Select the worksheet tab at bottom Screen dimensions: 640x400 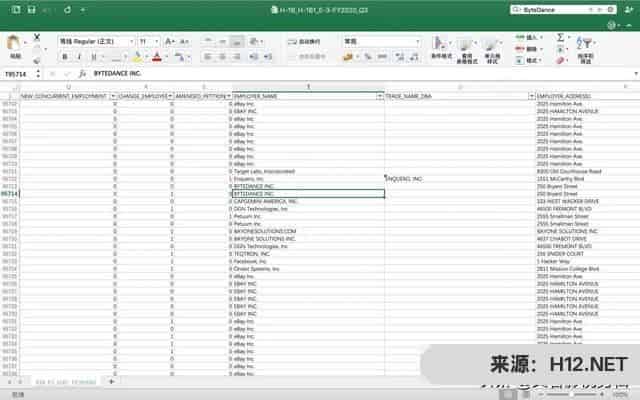(66, 382)
